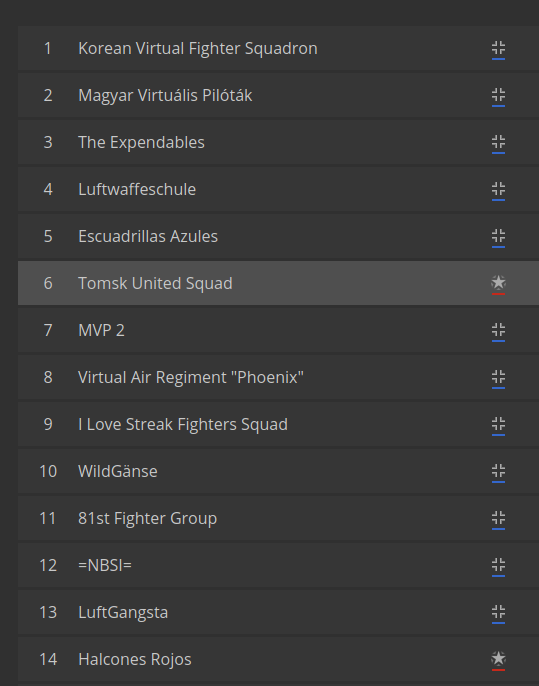Open Halcones Rojos squadron name

pyautogui.click(x=135, y=659)
